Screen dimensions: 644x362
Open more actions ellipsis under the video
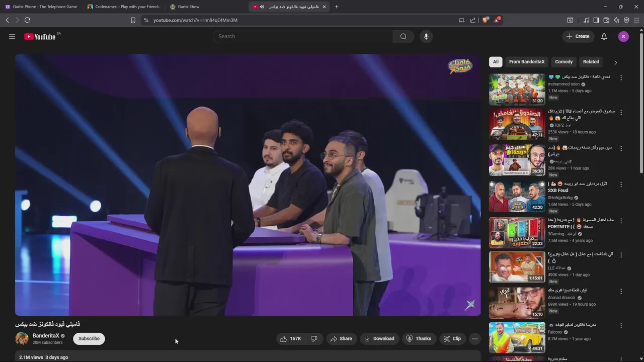(474, 339)
